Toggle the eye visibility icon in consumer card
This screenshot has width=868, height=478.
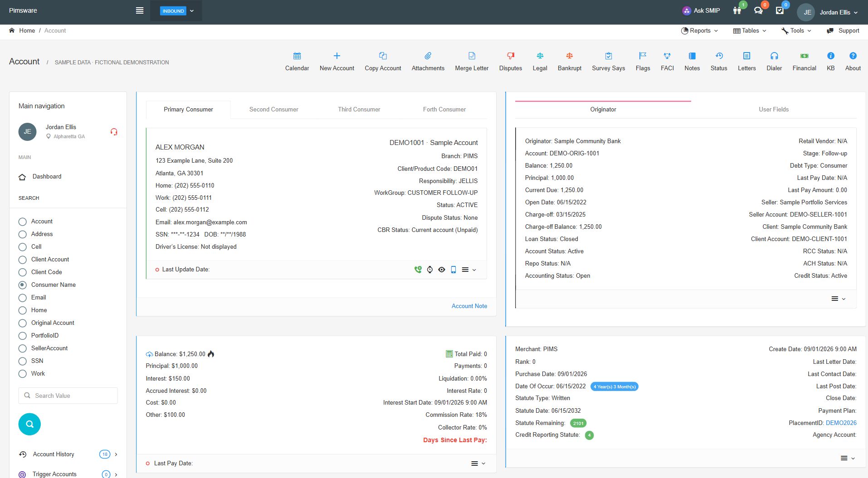pyautogui.click(x=441, y=270)
